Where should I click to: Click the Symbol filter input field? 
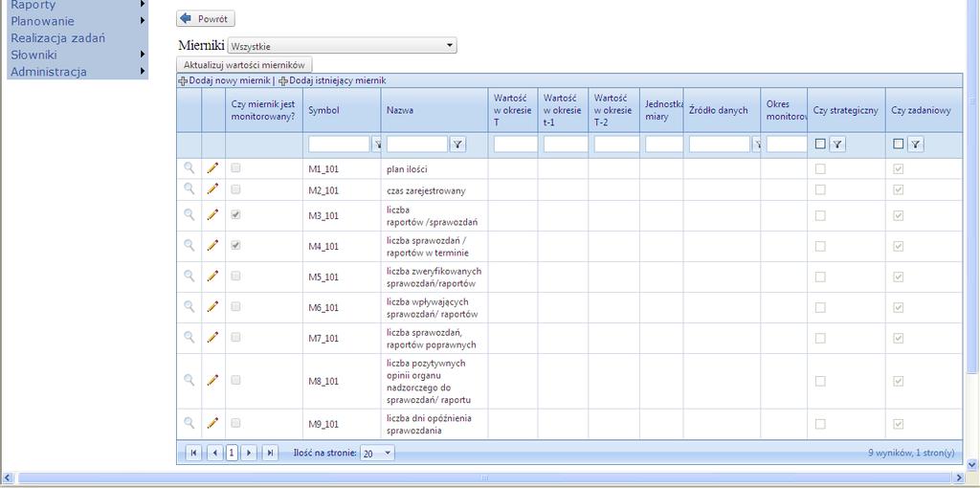pos(339,144)
